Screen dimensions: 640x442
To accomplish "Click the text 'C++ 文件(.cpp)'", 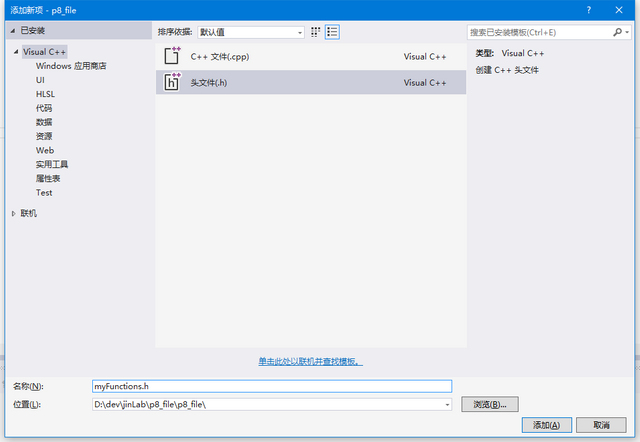I will [220, 56].
